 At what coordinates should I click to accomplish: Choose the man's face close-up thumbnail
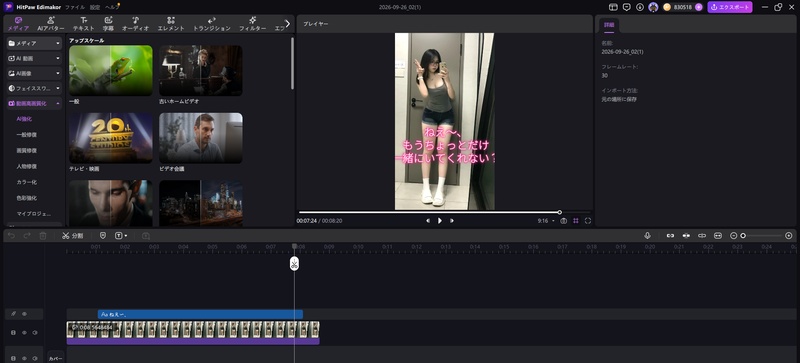[x=111, y=203]
